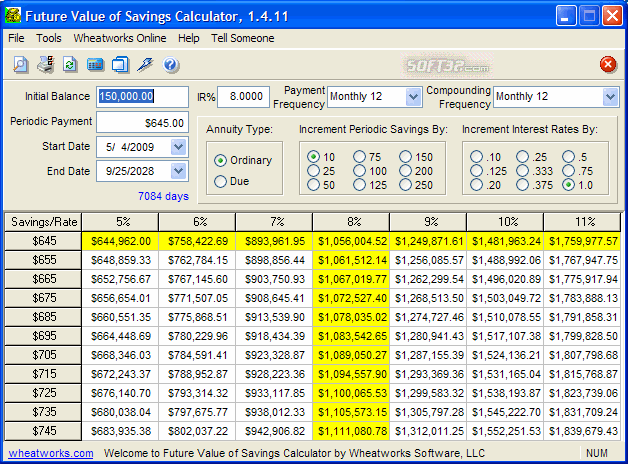The width and height of the screenshot is (628, 464).
Task: Click the cell $644,962.00
Action: click(120, 241)
